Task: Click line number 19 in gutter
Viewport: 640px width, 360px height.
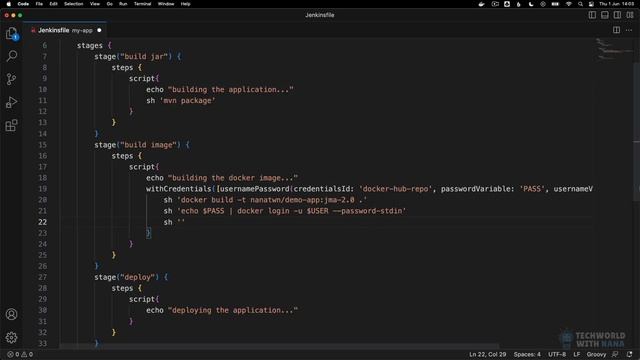Action: (x=42, y=189)
